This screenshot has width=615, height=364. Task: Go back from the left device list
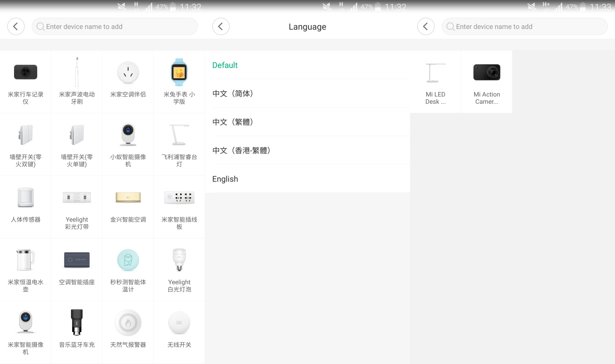pos(16,26)
